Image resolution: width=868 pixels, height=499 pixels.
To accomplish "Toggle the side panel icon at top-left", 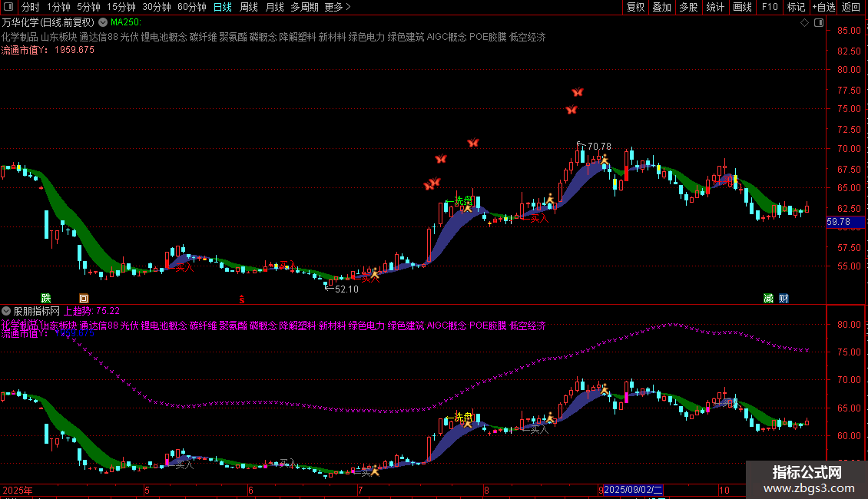I will pyautogui.click(x=8, y=7).
